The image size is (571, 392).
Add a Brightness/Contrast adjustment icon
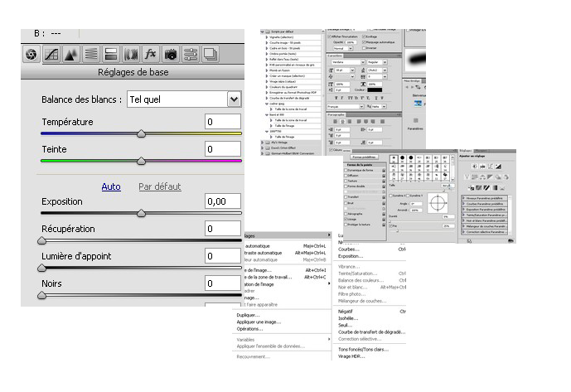tap(475, 166)
